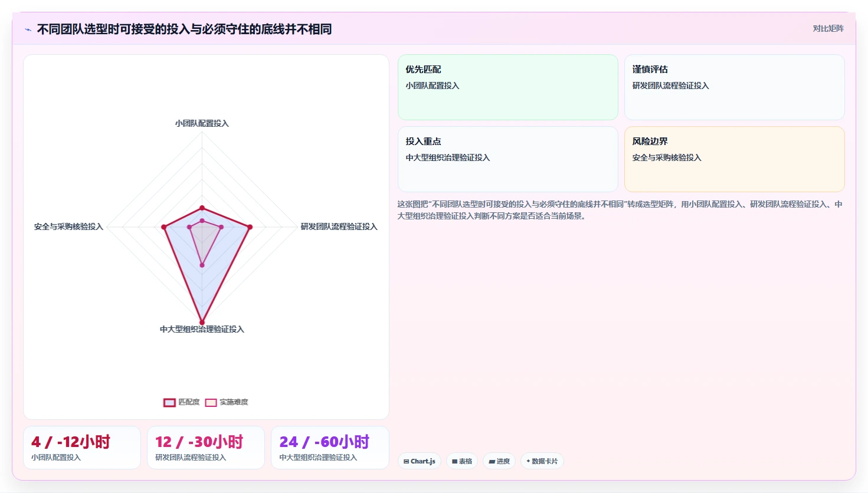Click radar axis label 小团队配置投入

tap(202, 123)
